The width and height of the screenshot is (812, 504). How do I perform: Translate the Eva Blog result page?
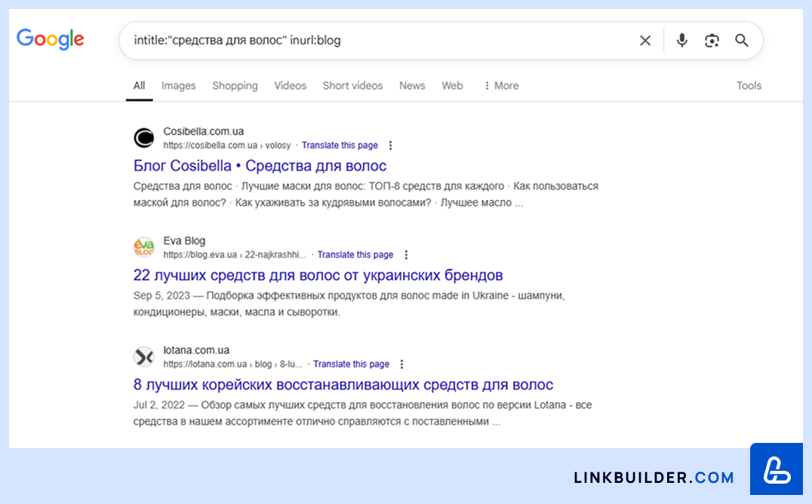[355, 255]
